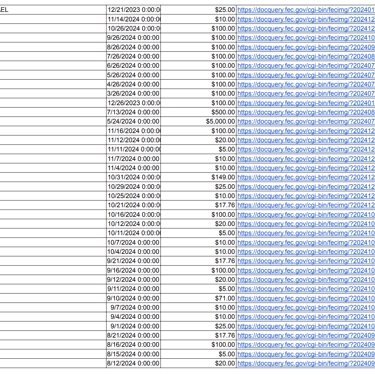375x375 pixels.
Task: Follow the docquery link for the 3/26/2024 row
Action: [306, 94]
